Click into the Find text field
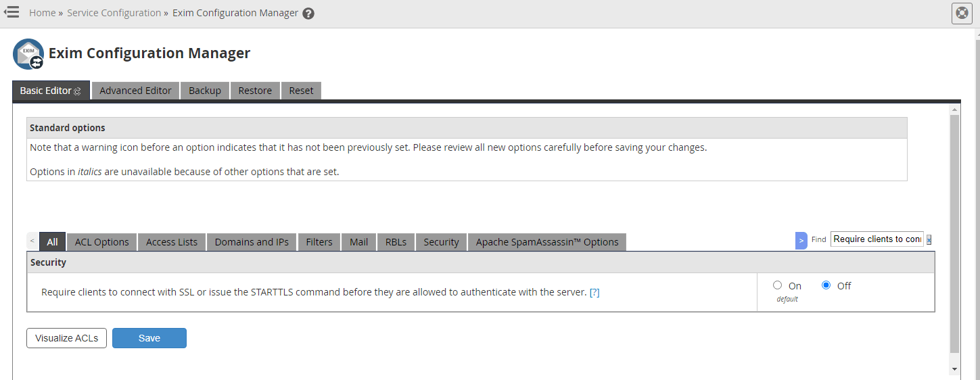The width and height of the screenshot is (980, 380). pos(877,239)
